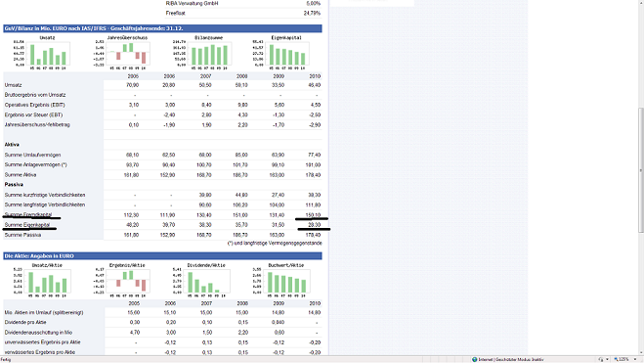Click the Geschützter Modus: Inaktiv status text
This screenshot has width=644, height=363.
(520, 360)
